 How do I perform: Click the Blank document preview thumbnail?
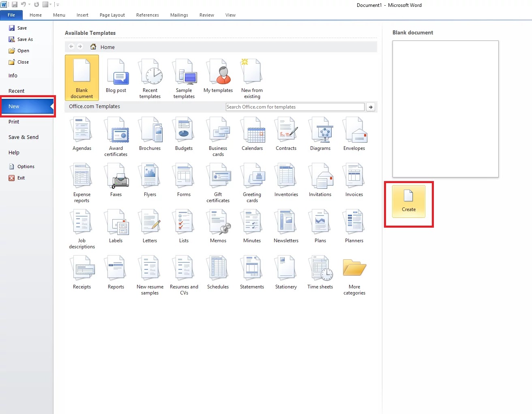(446, 109)
